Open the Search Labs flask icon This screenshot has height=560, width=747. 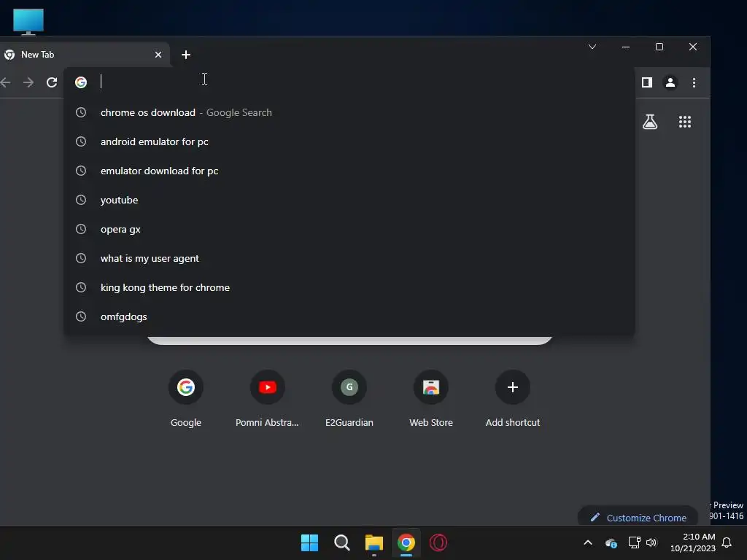click(650, 122)
